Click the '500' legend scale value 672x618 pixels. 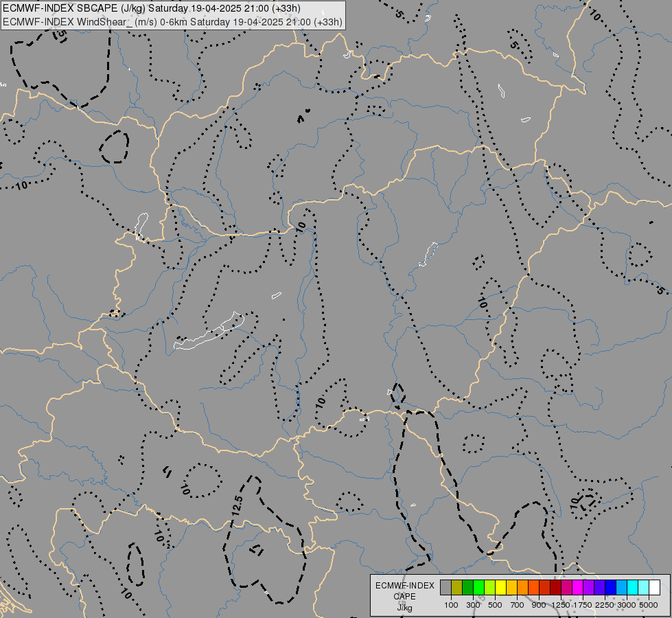point(495,605)
